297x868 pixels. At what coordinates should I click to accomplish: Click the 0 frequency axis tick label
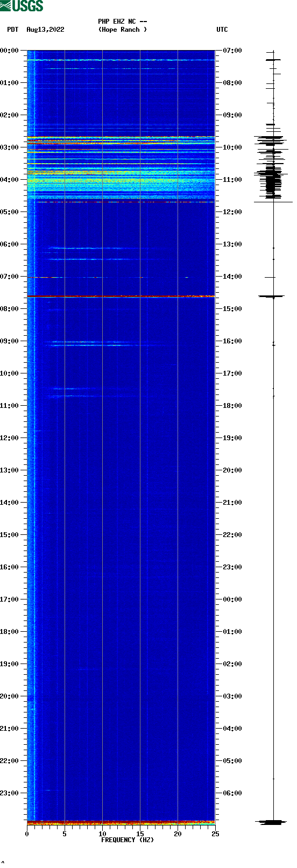(27, 834)
